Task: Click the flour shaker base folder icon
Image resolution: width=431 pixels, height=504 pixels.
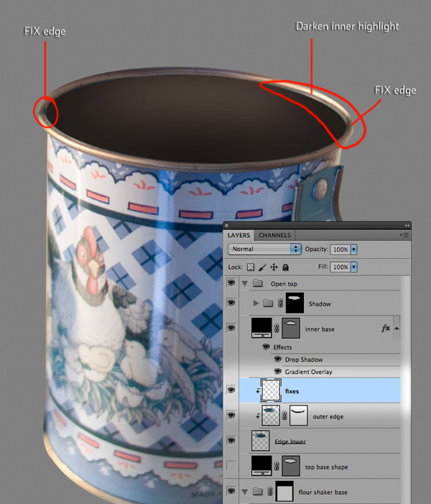Action: tap(258, 491)
